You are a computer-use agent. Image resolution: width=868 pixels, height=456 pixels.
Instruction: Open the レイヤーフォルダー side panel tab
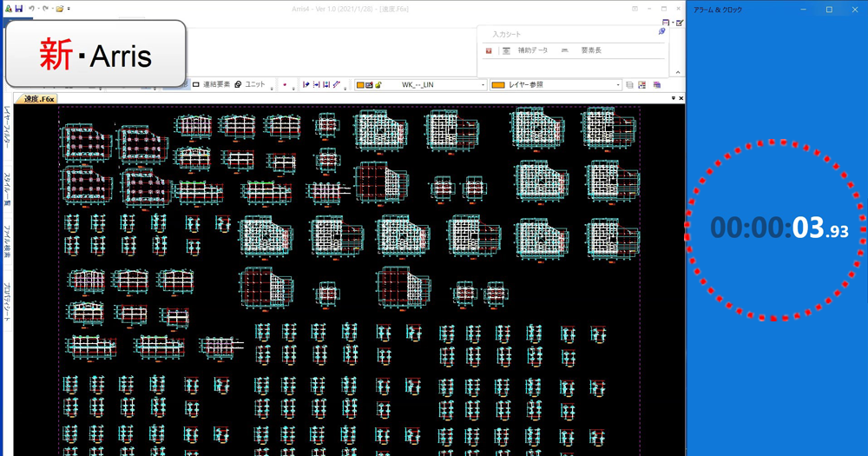(x=7, y=127)
